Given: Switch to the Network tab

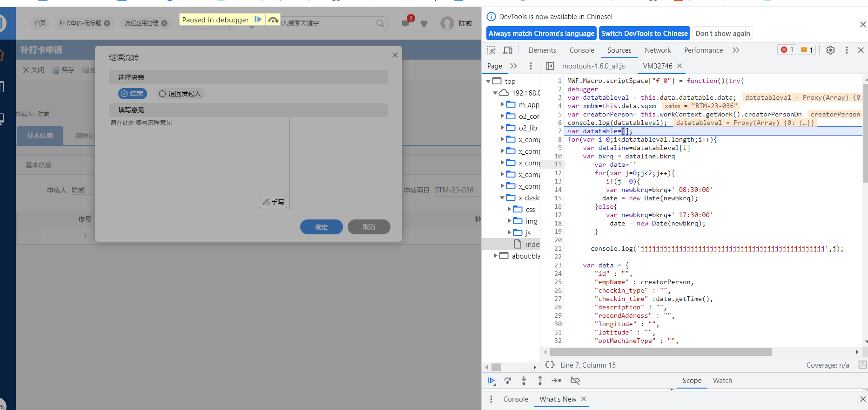Looking at the screenshot, I should click(x=657, y=50).
